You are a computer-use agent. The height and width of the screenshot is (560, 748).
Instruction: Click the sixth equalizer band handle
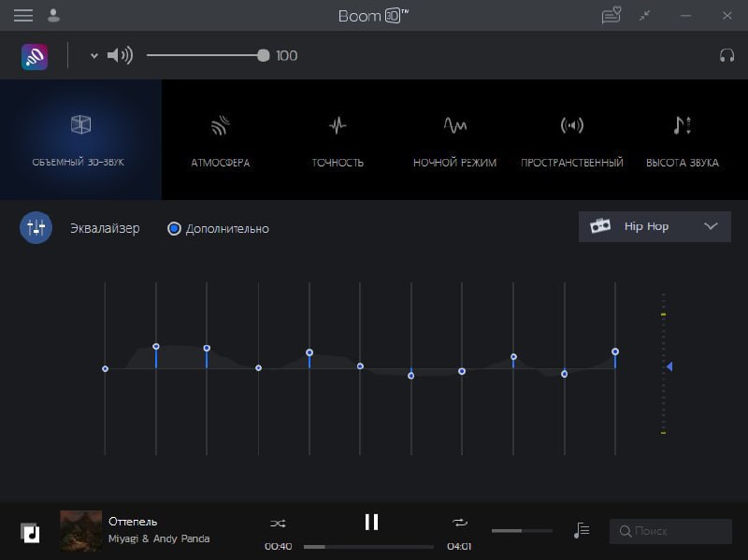(x=360, y=366)
